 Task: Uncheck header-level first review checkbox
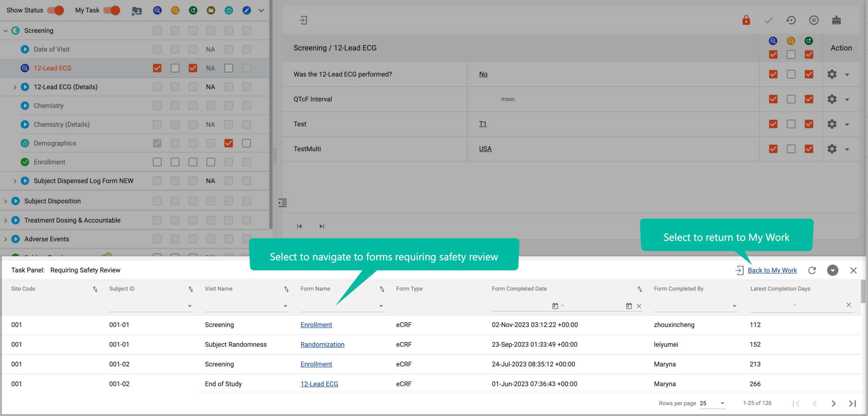(773, 54)
